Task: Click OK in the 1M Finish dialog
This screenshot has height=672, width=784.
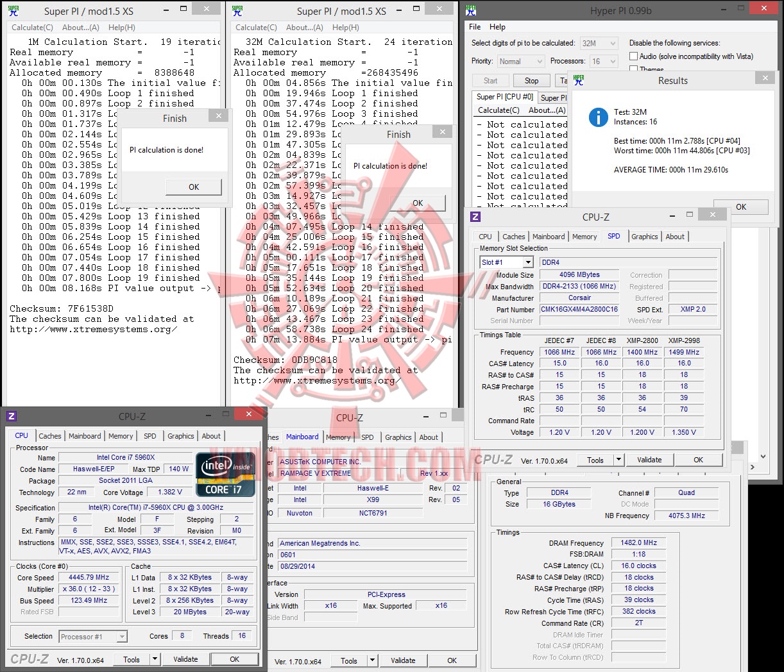Action: pos(194,187)
